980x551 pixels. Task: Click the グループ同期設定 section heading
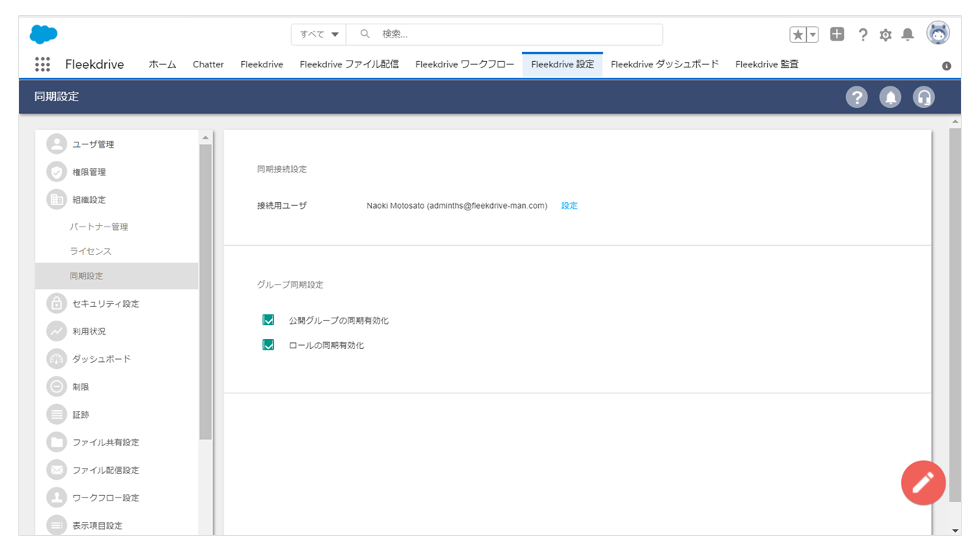tap(290, 285)
